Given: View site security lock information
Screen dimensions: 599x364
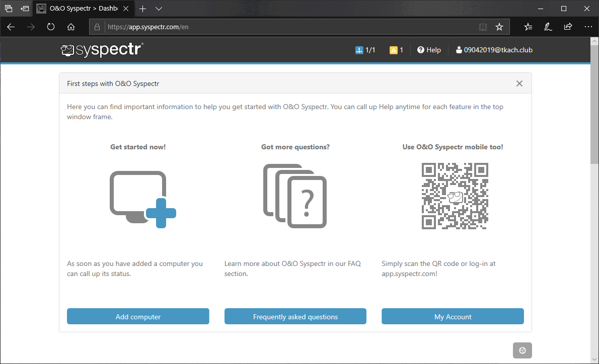Looking at the screenshot, I should 97,27.
